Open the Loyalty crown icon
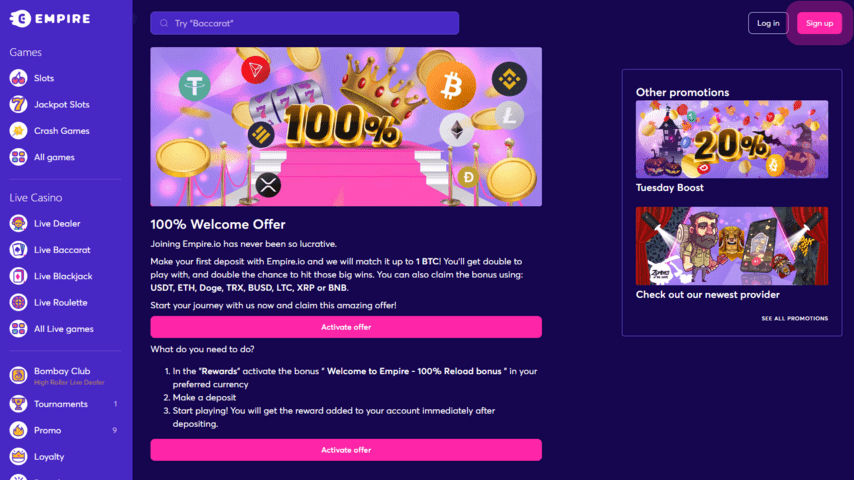Viewport: 854px width, 480px height. pos(18,457)
